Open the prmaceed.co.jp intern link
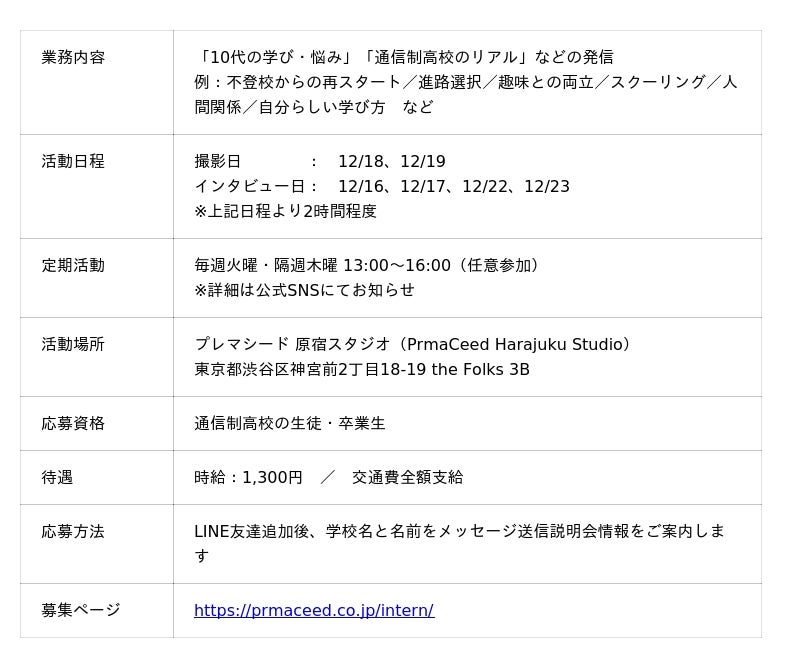Viewport: 800px width, 668px height. pos(313,610)
